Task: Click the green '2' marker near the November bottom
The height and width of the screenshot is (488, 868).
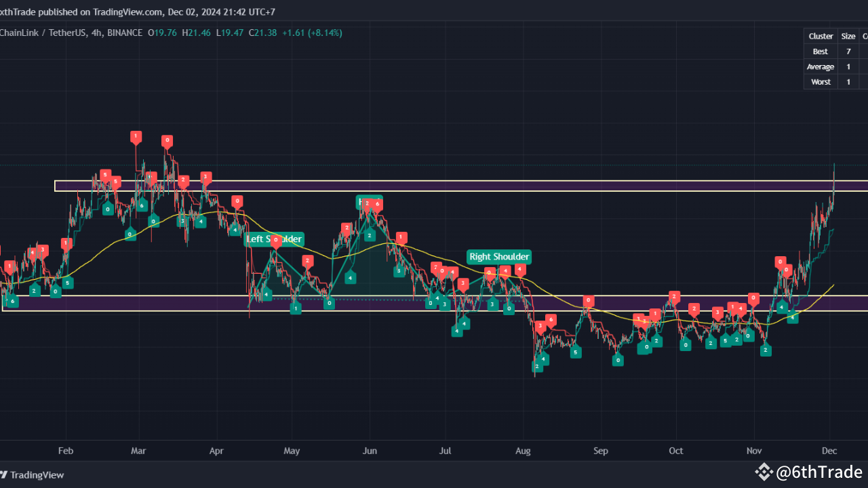Action: coord(766,350)
